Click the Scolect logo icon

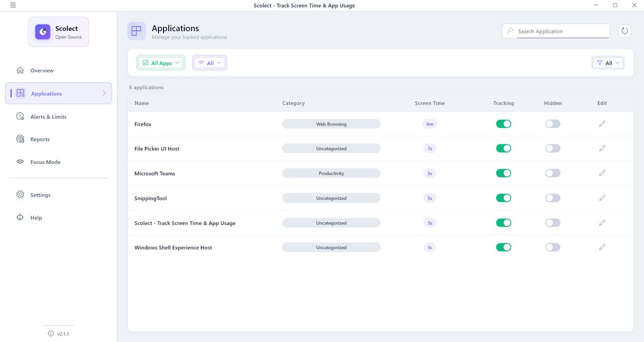point(43,32)
